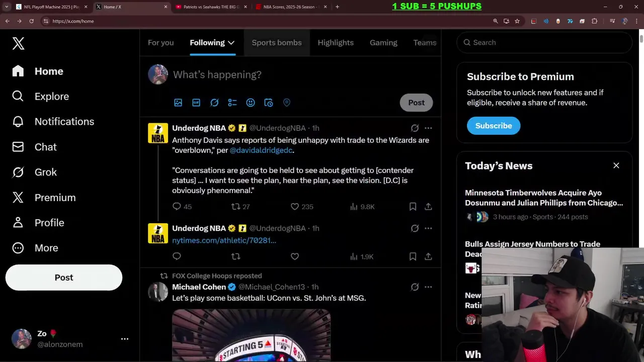
Task: Open Notifications in the sidebar
Action: pyautogui.click(x=53, y=122)
